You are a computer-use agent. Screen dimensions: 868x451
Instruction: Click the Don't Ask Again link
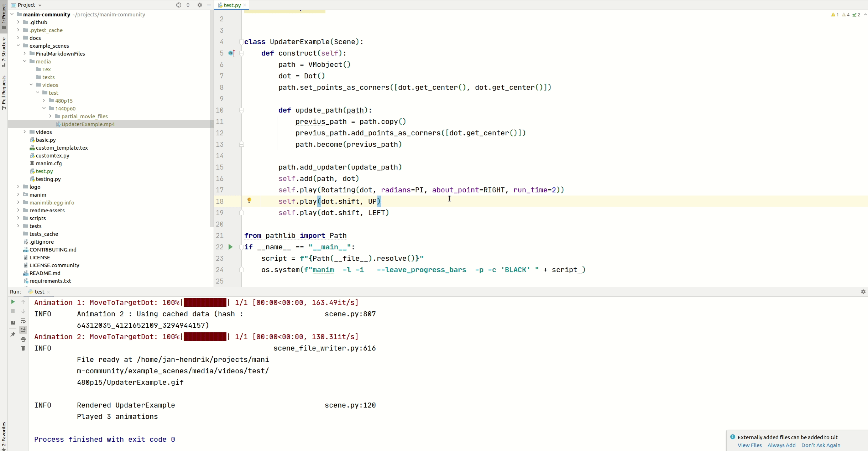(820, 445)
